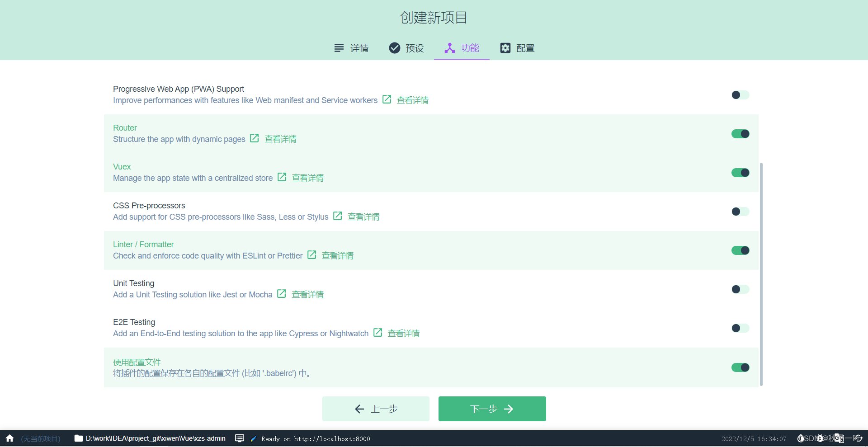Open CSS Pre-processors external link icon
This screenshot has height=447, width=868.
(338, 216)
